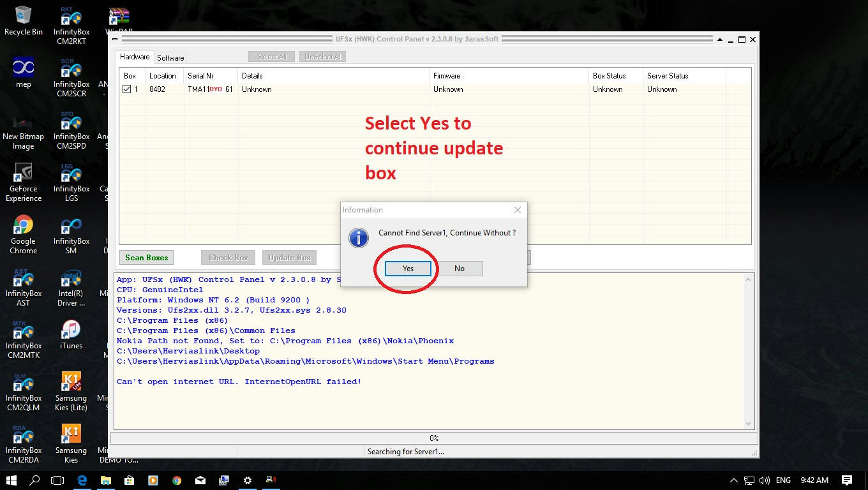This screenshot has height=490, width=868.
Task: Open iTunes desktop shortcut
Action: tap(71, 334)
